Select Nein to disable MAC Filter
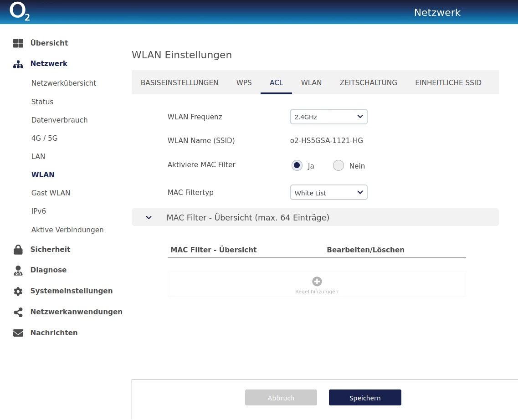 pos(338,165)
